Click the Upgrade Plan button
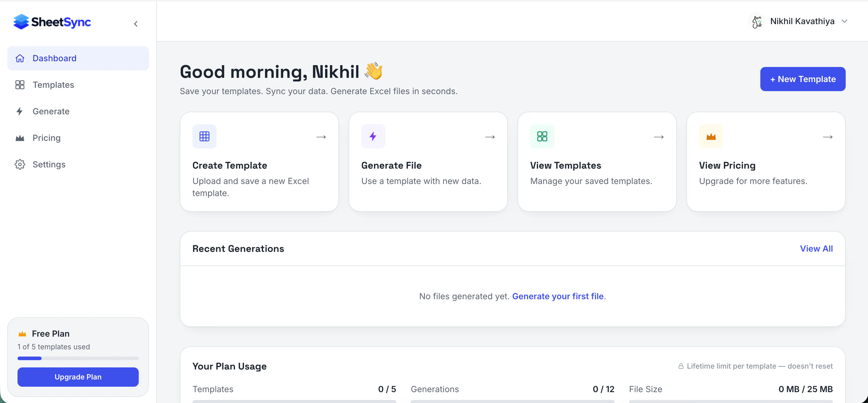The height and width of the screenshot is (403, 868). [x=78, y=377]
